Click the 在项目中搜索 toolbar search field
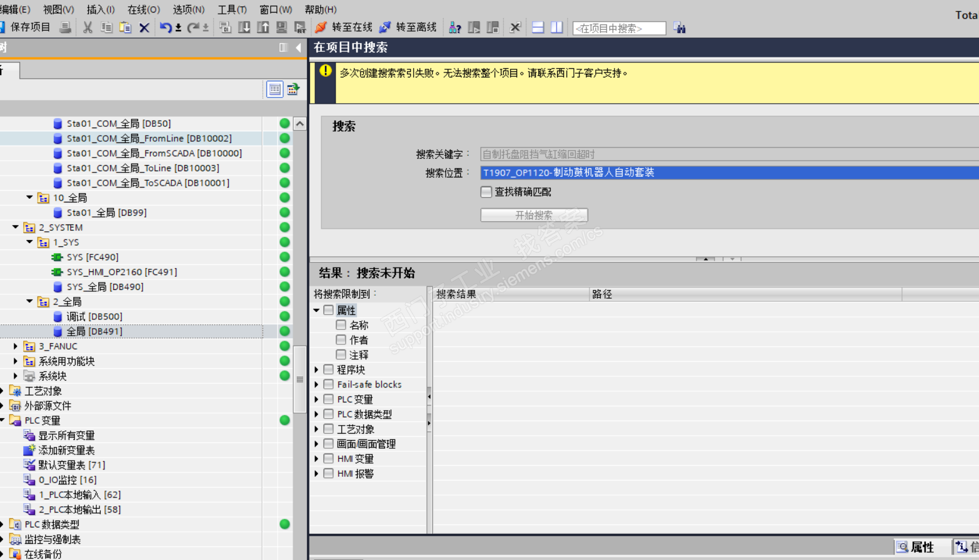Image resolution: width=979 pixels, height=560 pixels. (619, 28)
